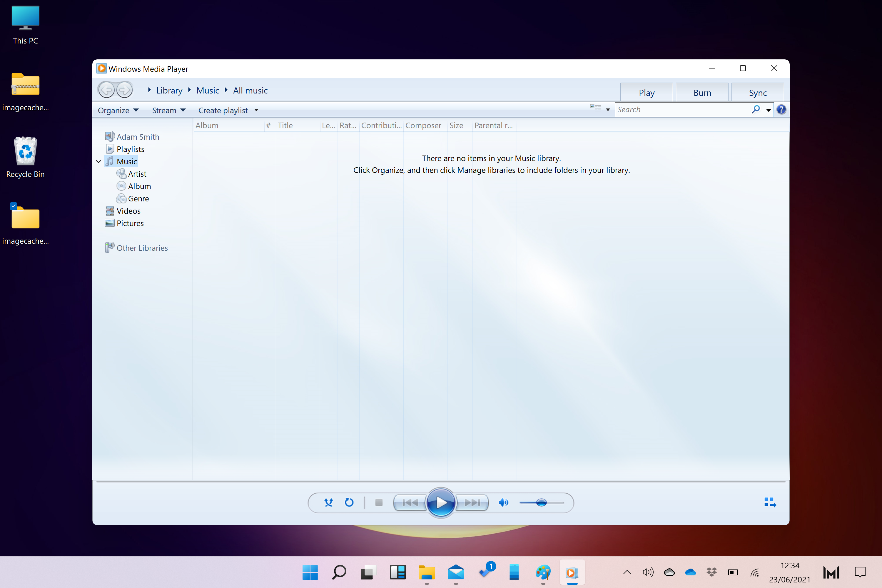The image size is (882, 588).
Task: Toggle repeat mode
Action: tap(349, 503)
